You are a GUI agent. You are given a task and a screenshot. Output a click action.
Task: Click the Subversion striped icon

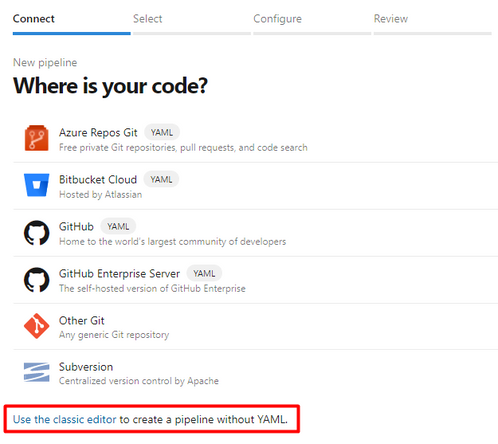pos(37,372)
